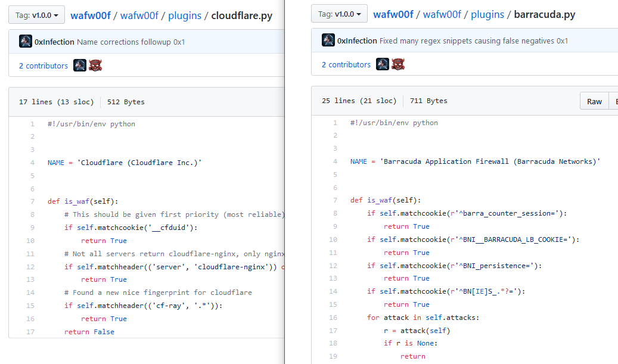Click red demon contributor avatar under cloudflare.py
Screen dimensions: 618x364
(95, 66)
